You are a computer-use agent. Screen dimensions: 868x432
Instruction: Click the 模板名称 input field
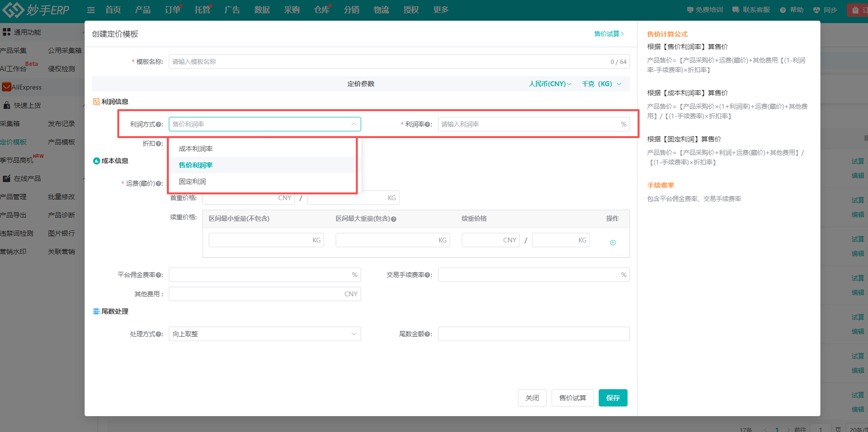tap(385, 62)
